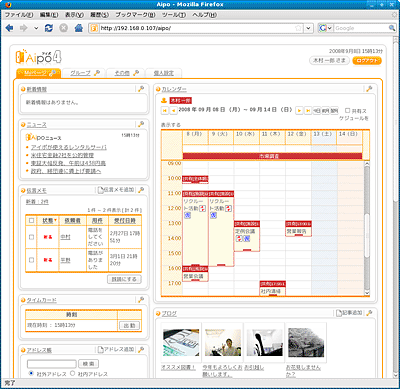Enable shared schedule display checkbox

coord(348,110)
